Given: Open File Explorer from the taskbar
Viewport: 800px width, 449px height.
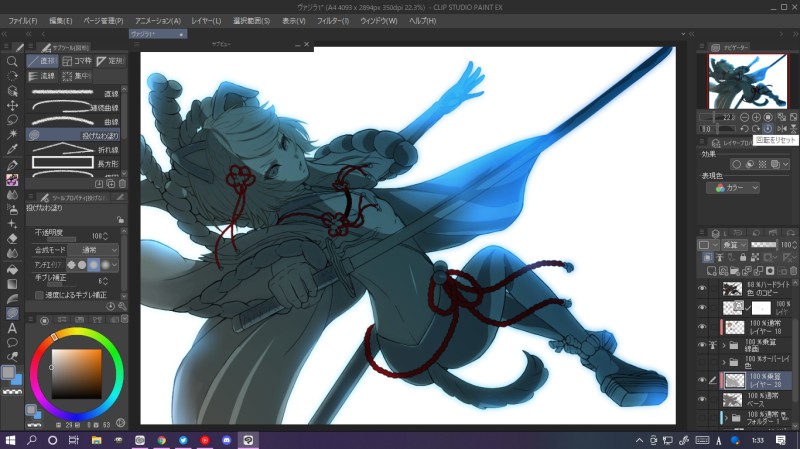Looking at the screenshot, I should click(x=96, y=440).
